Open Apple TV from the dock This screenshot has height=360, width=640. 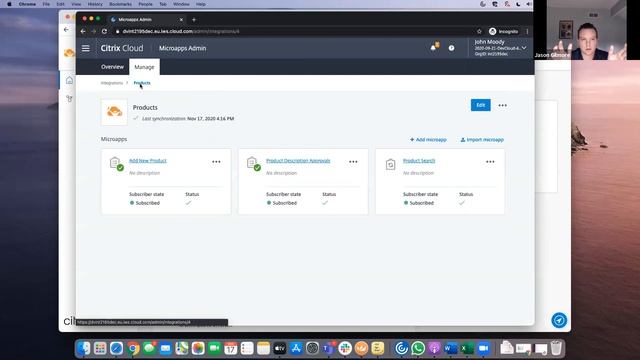[280, 348]
